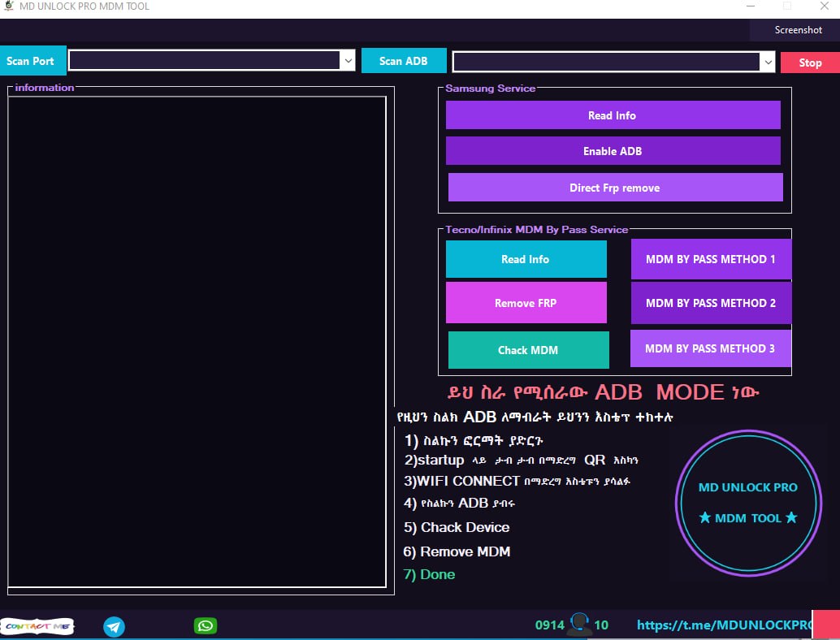This screenshot has height=640, width=840.
Task: Click the MD Unlock Pro circular logo
Action: pos(748,503)
